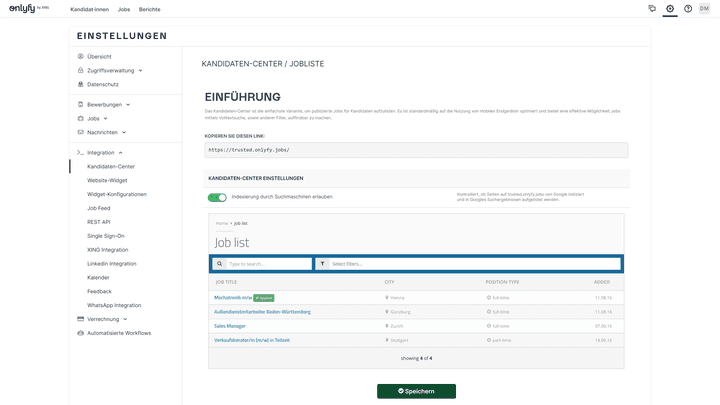Open the Jobs top navigation menu
The height and width of the screenshot is (405, 720).
(123, 8)
